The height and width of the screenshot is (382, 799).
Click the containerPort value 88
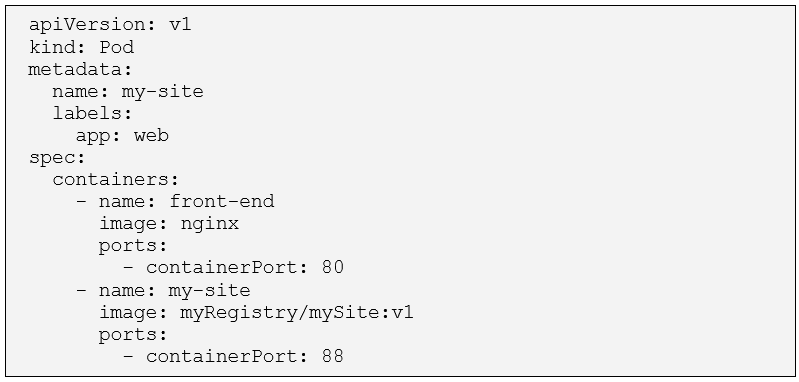pyautogui.click(x=333, y=356)
